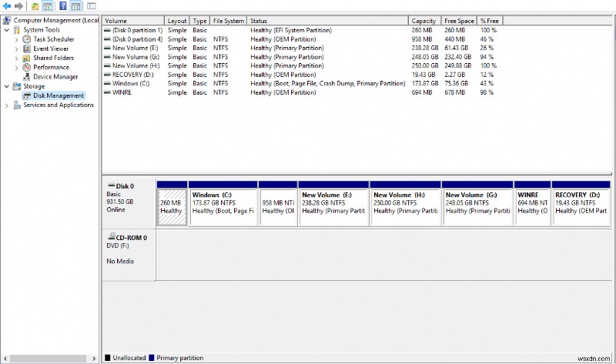Sort by the File System column header
The width and height of the screenshot is (616, 364).
228,21
